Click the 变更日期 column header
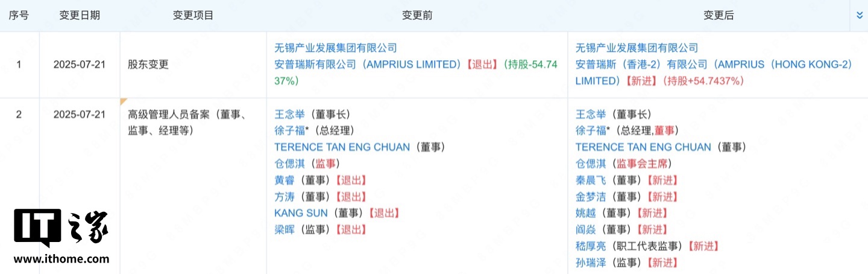The height and width of the screenshot is (274, 868). [79, 16]
